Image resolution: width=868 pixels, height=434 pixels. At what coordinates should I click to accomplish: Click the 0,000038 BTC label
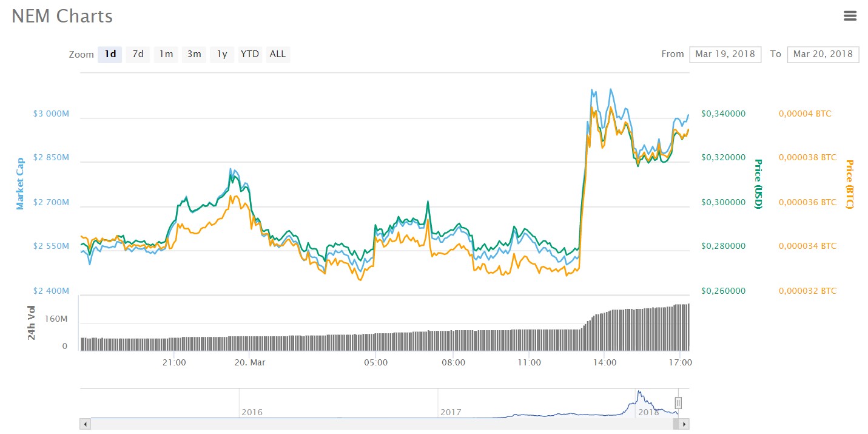807,158
